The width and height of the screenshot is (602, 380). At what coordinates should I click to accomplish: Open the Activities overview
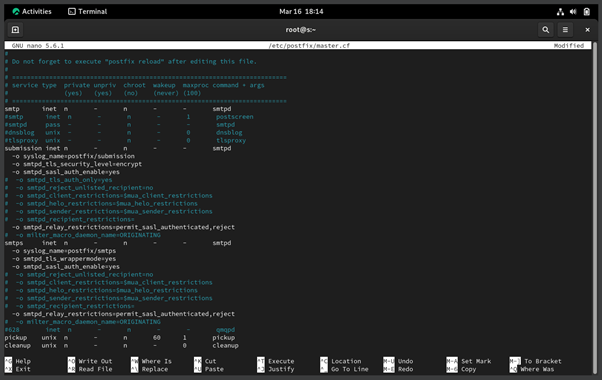[x=32, y=12]
